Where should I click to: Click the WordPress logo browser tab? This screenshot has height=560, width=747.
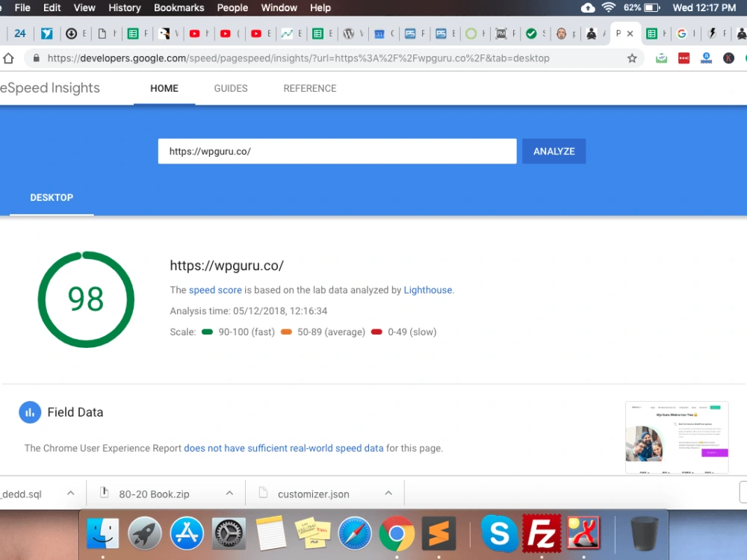coord(349,34)
